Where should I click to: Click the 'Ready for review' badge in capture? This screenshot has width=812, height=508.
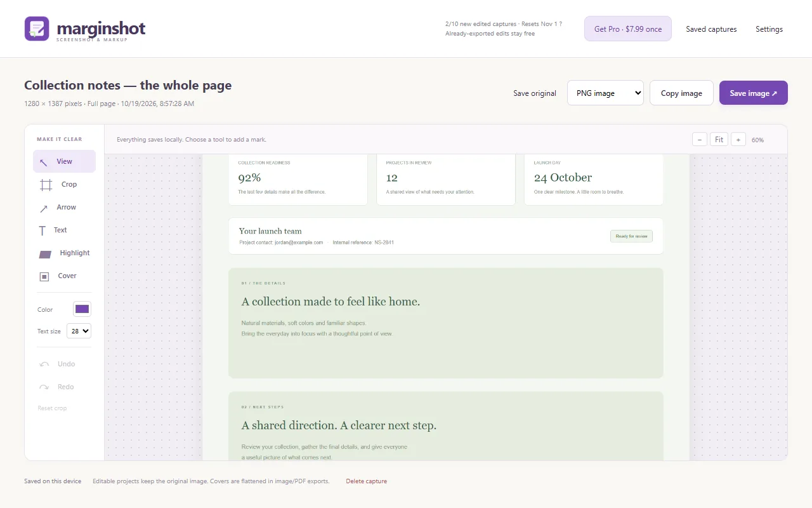pos(631,236)
